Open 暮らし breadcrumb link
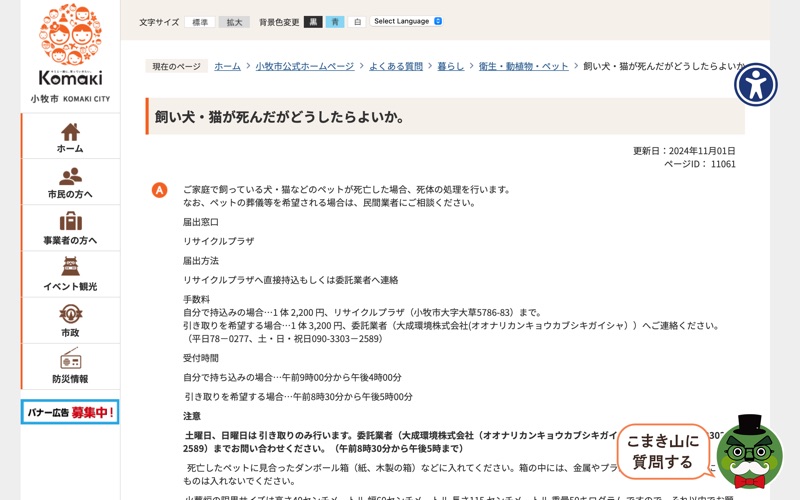 point(451,66)
